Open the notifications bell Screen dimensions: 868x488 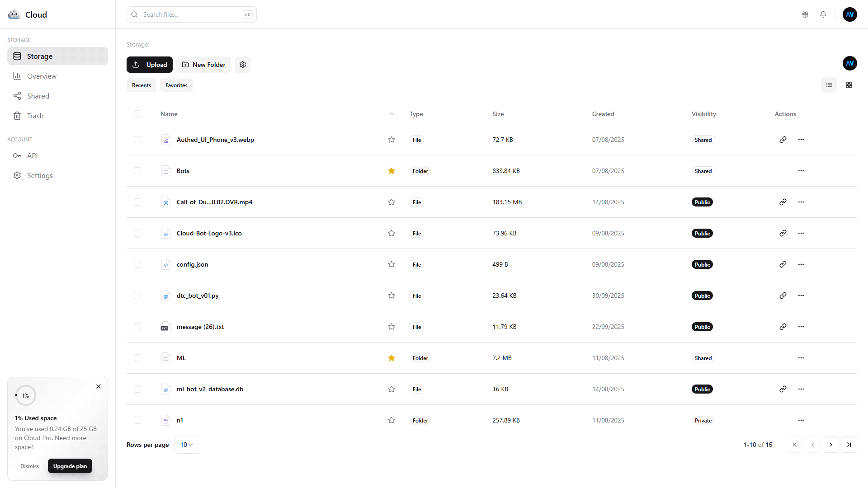[x=823, y=14]
